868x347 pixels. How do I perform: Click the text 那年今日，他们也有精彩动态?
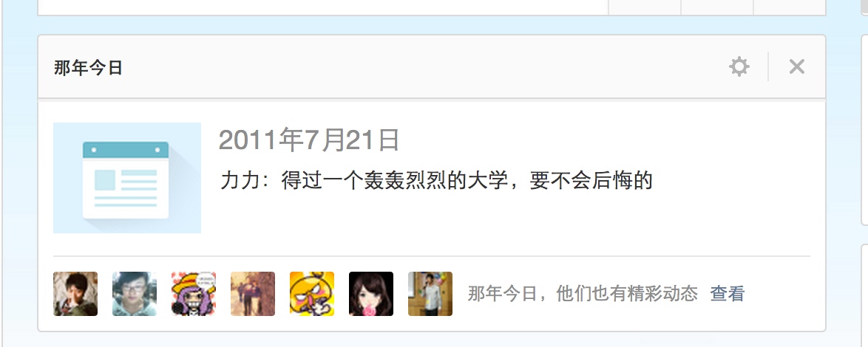tap(583, 294)
